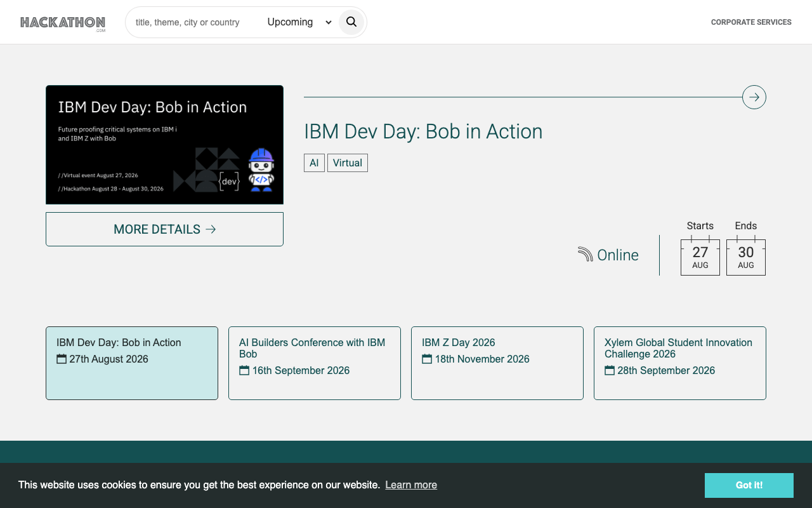Viewport: 812px width, 508px height.
Task: Click the Starts date calendar icon showing 27 AUG
Action: [x=700, y=256]
